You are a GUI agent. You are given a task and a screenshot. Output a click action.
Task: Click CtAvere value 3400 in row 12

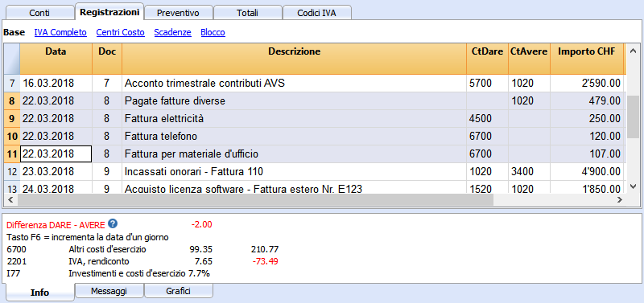tap(529, 171)
